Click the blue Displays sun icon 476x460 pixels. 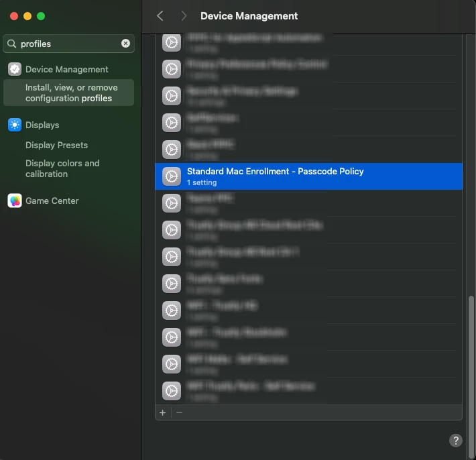point(15,125)
